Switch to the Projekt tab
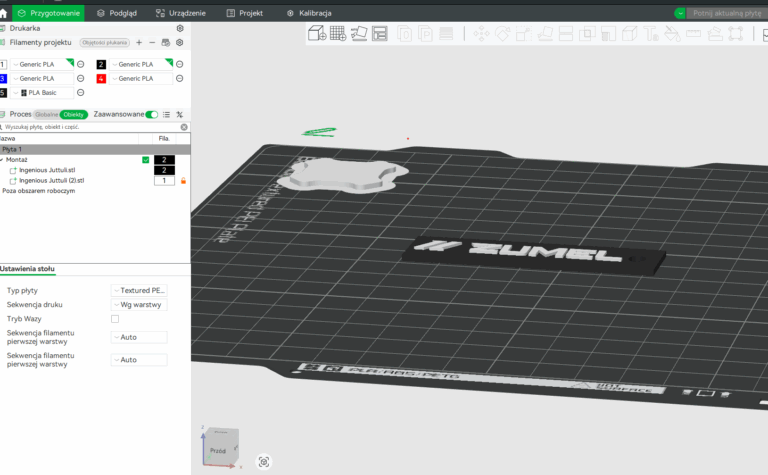768x475 pixels. pos(245,13)
